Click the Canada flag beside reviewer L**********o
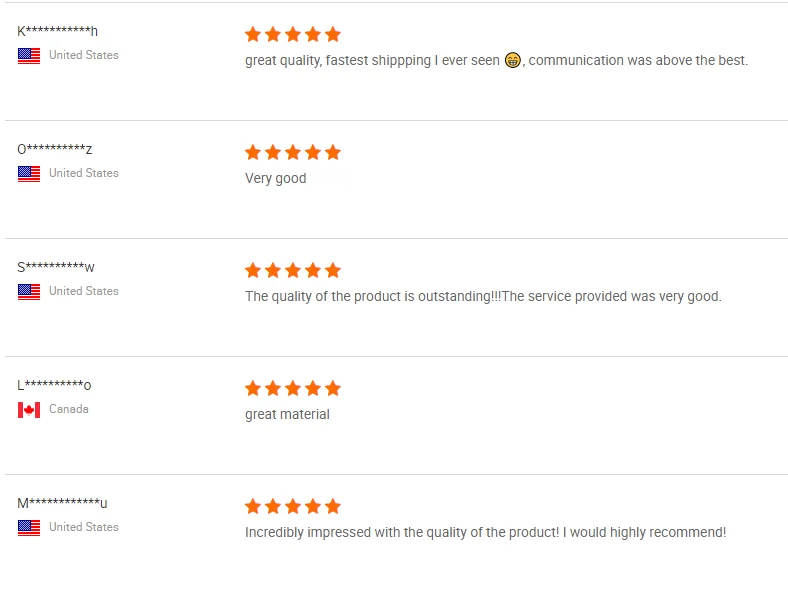Screen dimensions: 788x589 (x=29, y=409)
